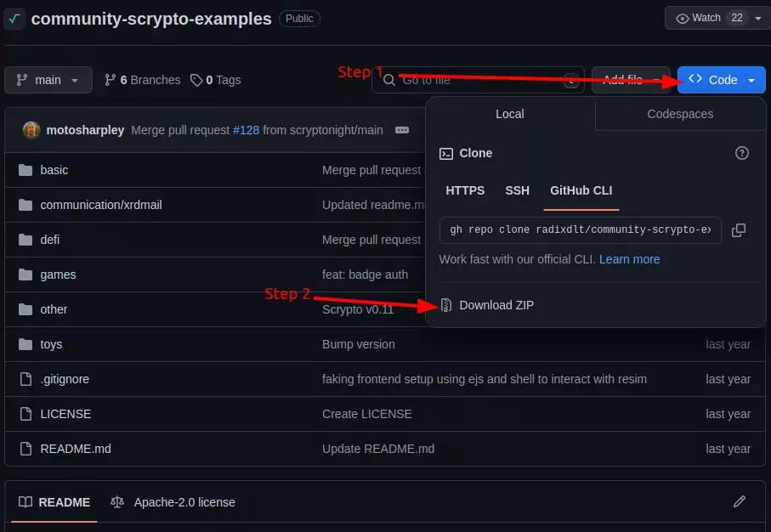The width and height of the screenshot is (771, 532).
Task: Click the branch icon beside 6 Branches
Action: coord(111,80)
